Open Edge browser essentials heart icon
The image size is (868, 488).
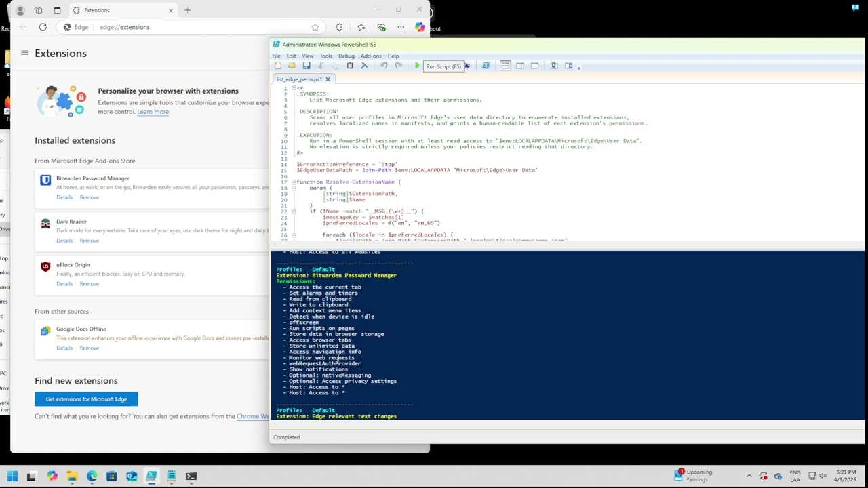click(x=381, y=27)
